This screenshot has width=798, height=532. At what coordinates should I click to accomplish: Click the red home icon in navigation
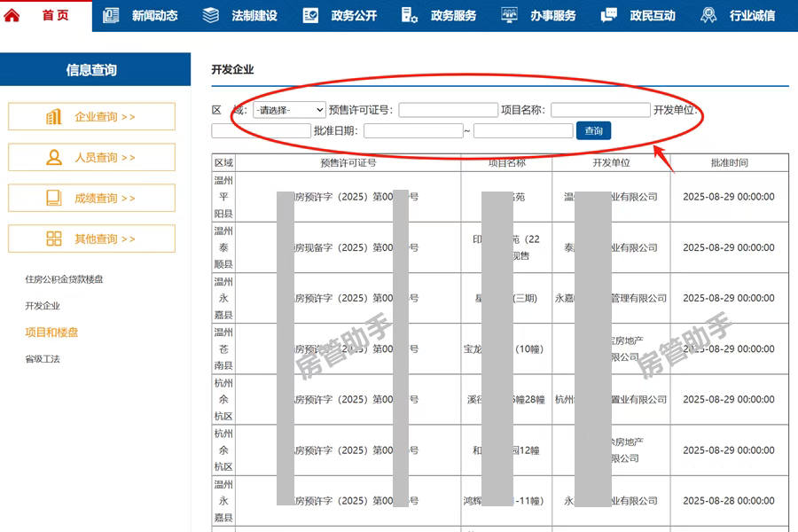tap(12, 15)
